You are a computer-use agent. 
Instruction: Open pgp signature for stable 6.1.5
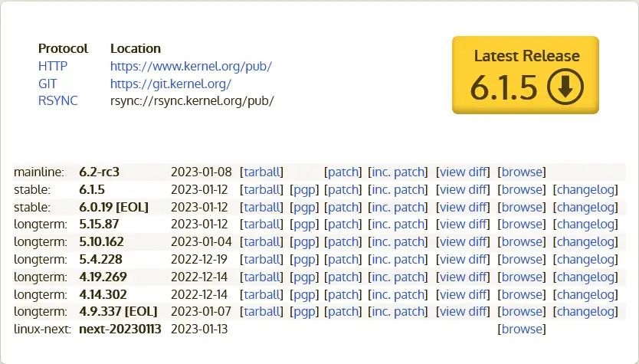(x=304, y=189)
